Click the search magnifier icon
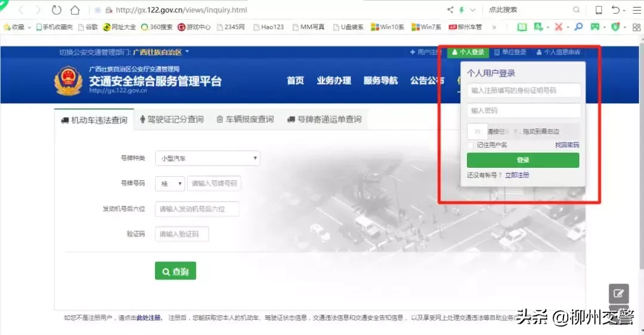This screenshot has height=335, width=644. point(576,10)
